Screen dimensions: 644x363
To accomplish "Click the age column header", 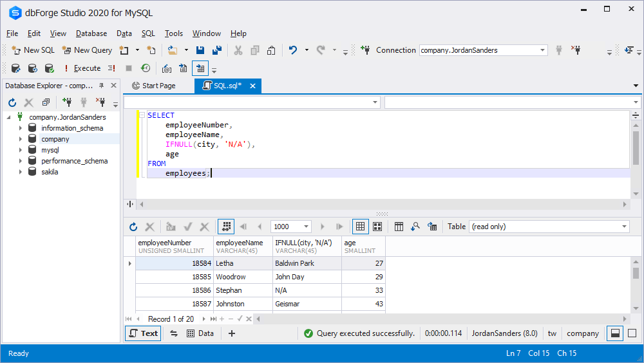I will click(x=363, y=247).
